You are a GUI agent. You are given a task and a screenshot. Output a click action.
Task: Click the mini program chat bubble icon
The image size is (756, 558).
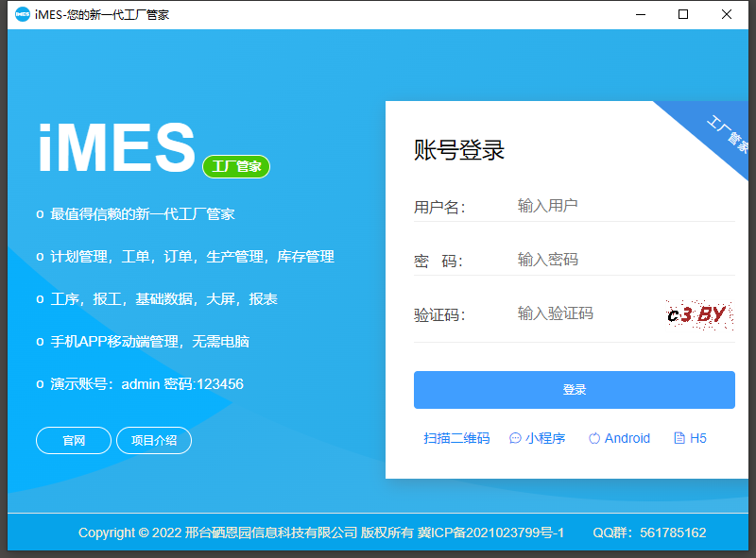pyautogui.click(x=515, y=438)
